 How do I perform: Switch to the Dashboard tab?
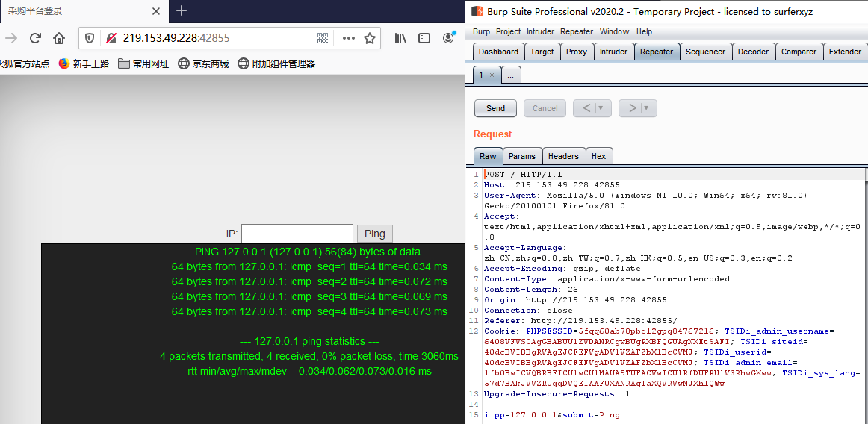tap(498, 52)
